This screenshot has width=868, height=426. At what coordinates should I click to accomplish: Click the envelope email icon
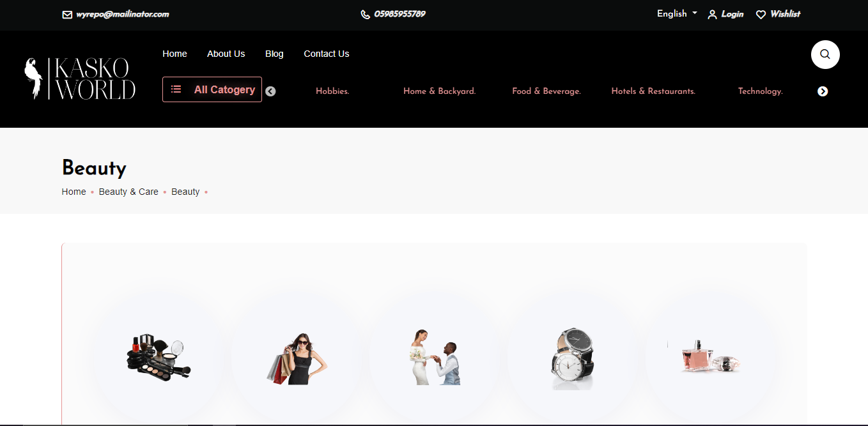[x=67, y=15]
